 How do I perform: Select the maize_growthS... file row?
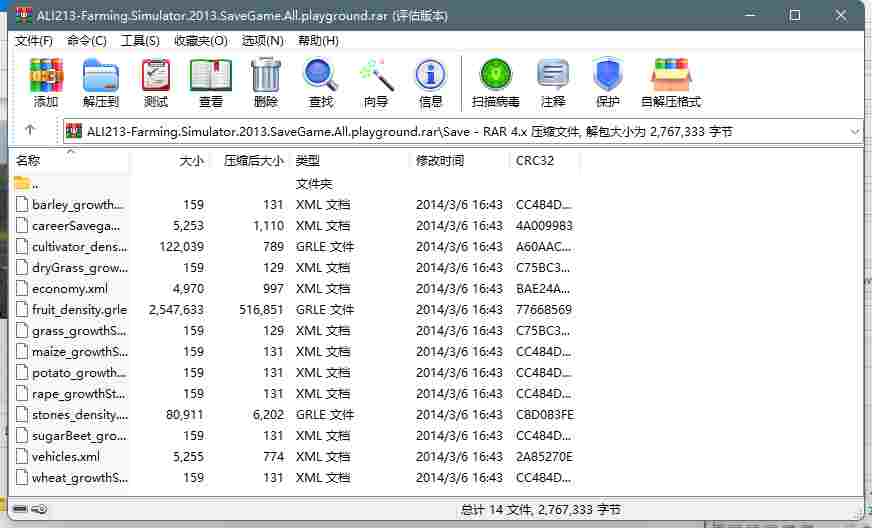295,352
